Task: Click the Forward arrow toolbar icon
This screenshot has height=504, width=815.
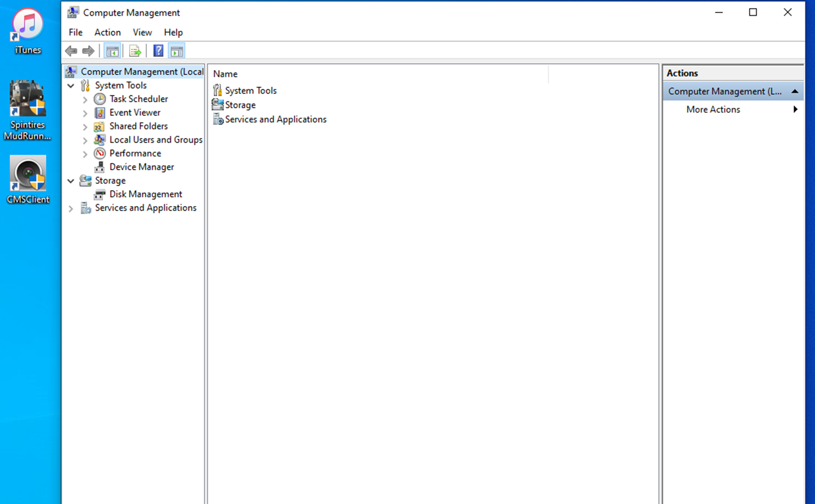Action: pyautogui.click(x=88, y=51)
